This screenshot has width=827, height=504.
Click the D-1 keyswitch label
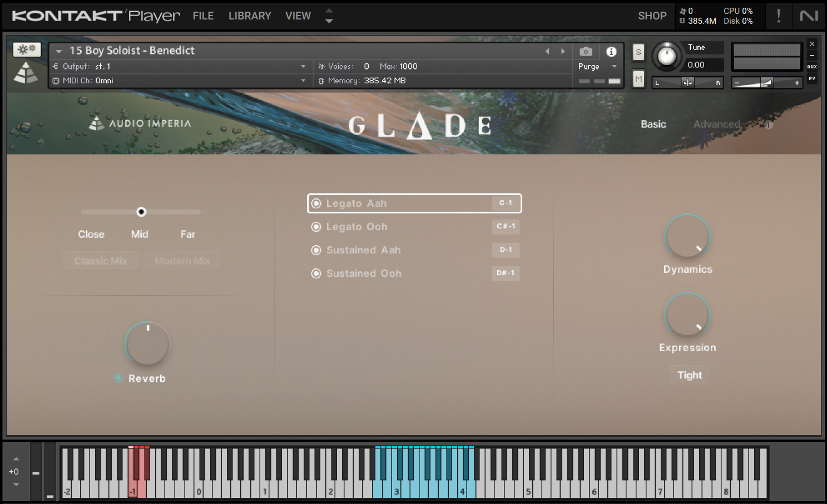click(x=506, y=250)
